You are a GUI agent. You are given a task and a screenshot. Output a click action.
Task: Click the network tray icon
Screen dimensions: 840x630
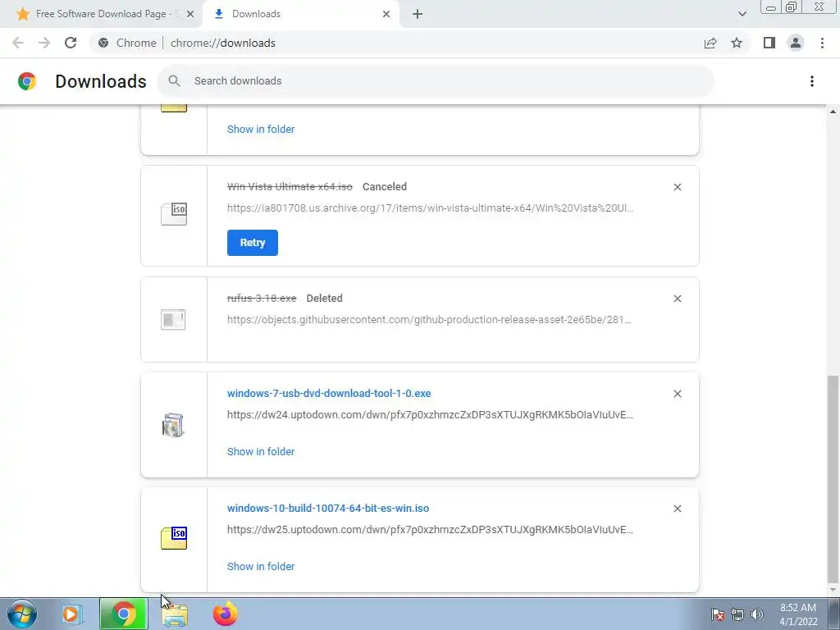point(737,614)
